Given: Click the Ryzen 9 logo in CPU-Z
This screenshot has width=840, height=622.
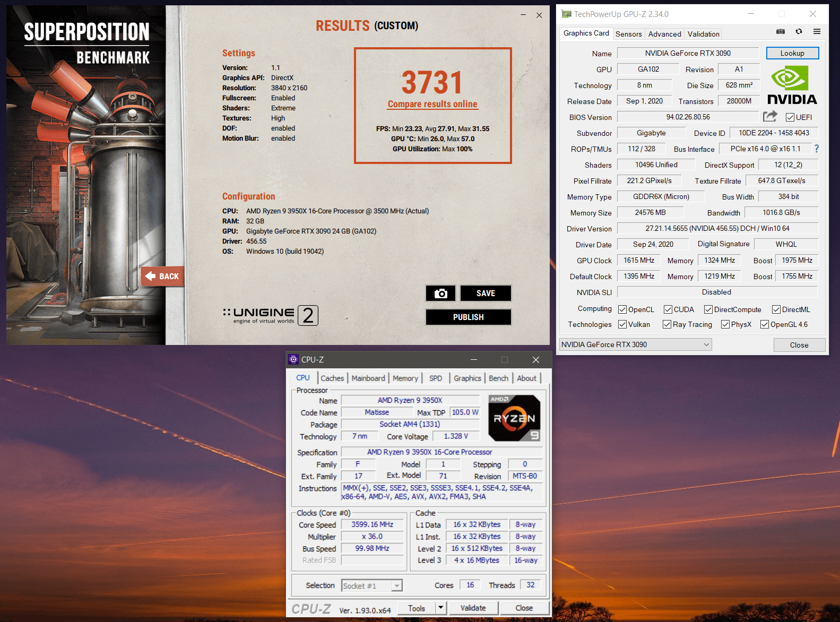Looking at the screenshot, I should click(514, 418).
